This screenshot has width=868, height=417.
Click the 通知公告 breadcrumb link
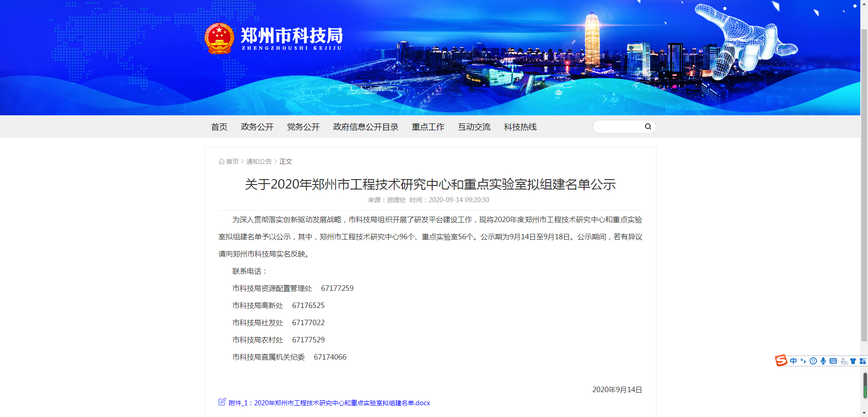[259, 161]
